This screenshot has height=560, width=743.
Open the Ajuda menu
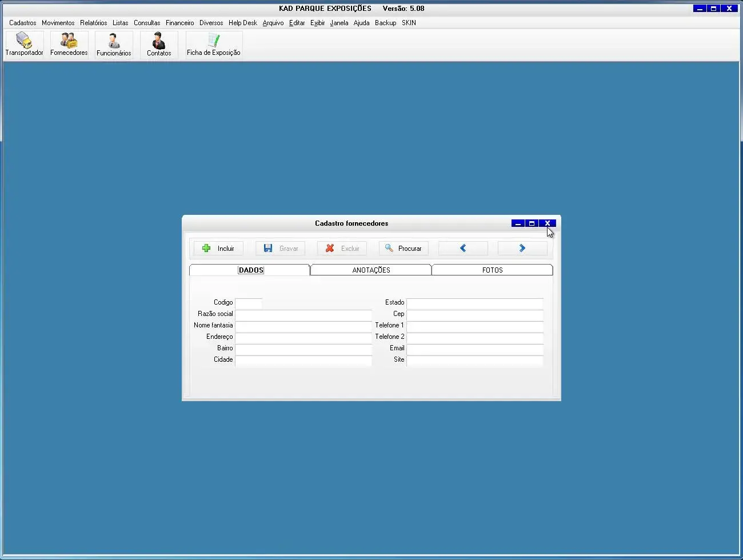pos(362,23)
